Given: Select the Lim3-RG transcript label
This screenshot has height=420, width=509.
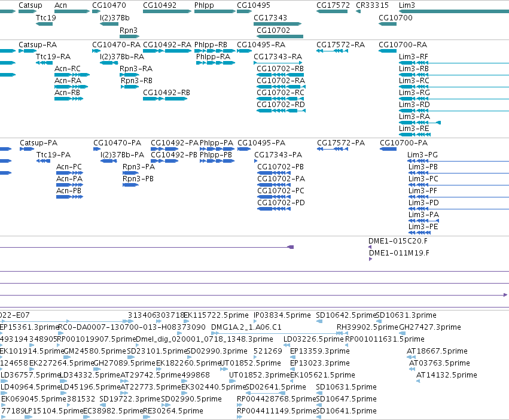Looking at the screenshot, I should point(414,93).
